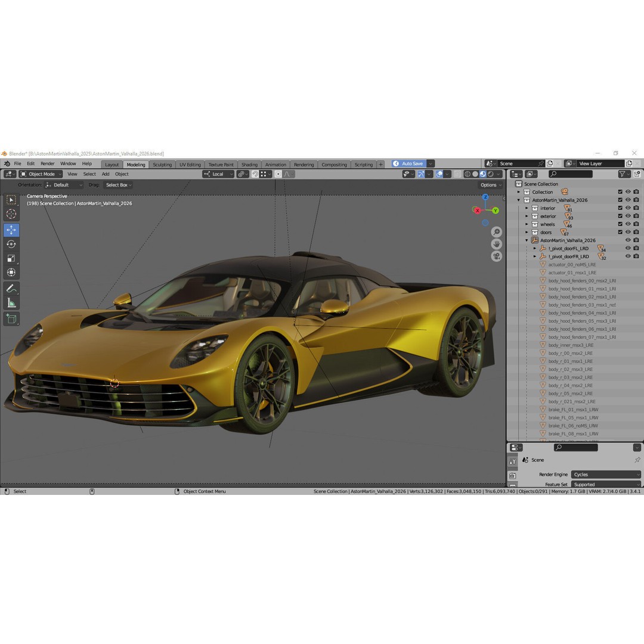Click the viewport zoom magnifier icon
Image resolution: width=644 pixels, height=644 pixels.
coord(497,232)
